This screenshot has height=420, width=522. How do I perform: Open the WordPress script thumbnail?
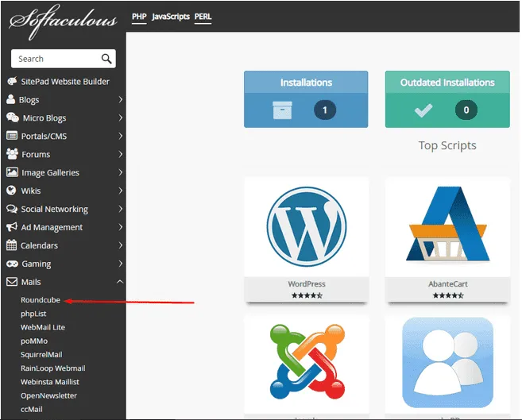click(306, 226)
